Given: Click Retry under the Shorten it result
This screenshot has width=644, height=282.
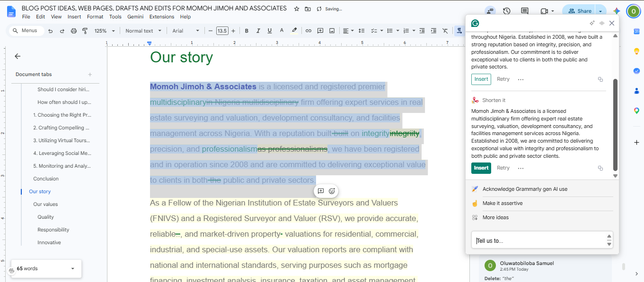Looking at the screenshot, I should coord(503,168).
